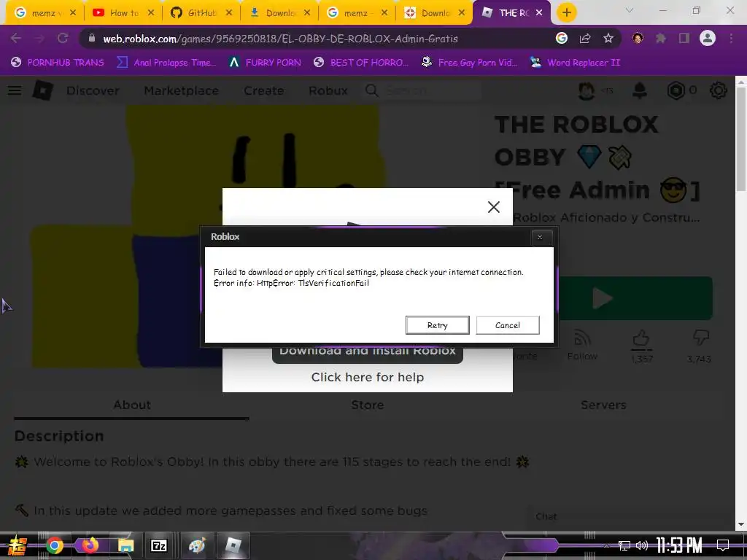Switch to the Servers tab

(603, 405)
